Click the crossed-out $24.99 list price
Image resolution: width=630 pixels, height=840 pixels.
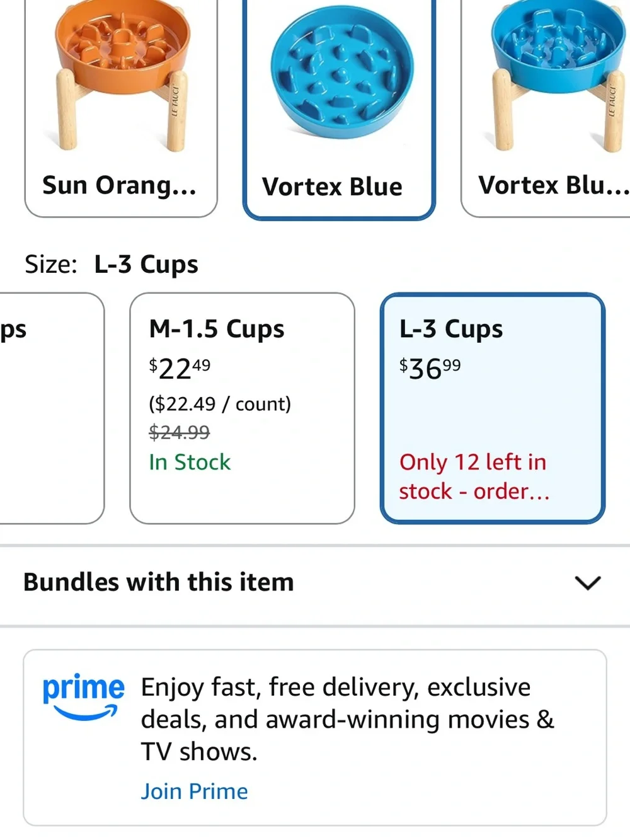(x=180, y=432)
